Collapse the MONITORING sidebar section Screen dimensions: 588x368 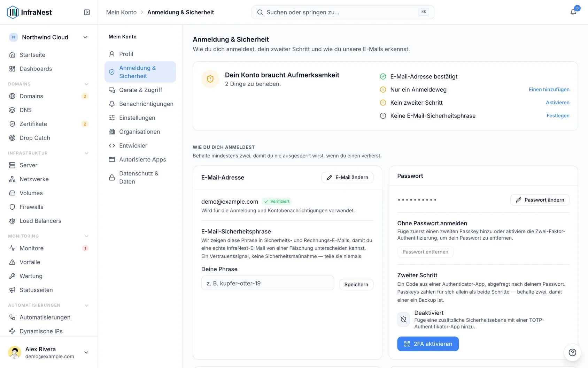tap(87, 236)
